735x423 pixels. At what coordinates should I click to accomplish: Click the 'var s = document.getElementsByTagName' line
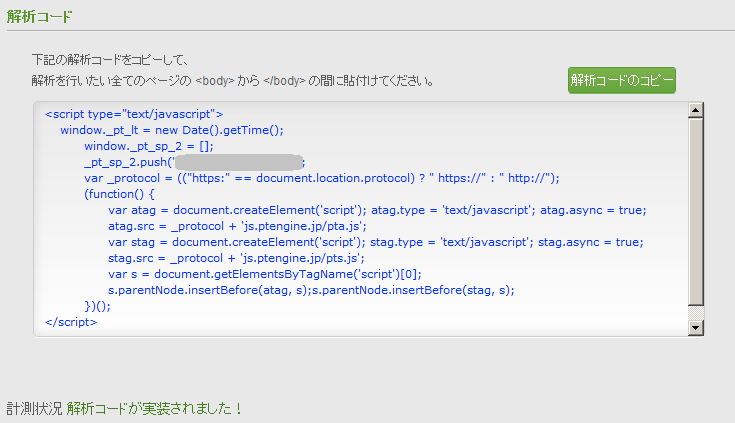coord(264,273)
